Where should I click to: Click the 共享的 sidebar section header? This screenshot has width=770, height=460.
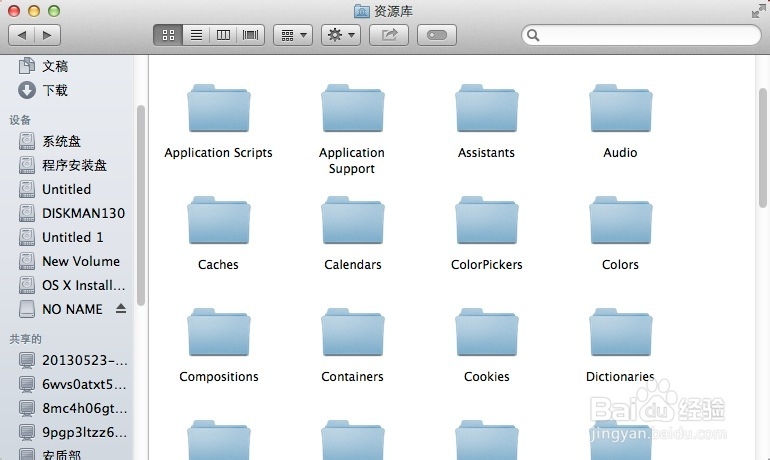(x=26, y=339)
